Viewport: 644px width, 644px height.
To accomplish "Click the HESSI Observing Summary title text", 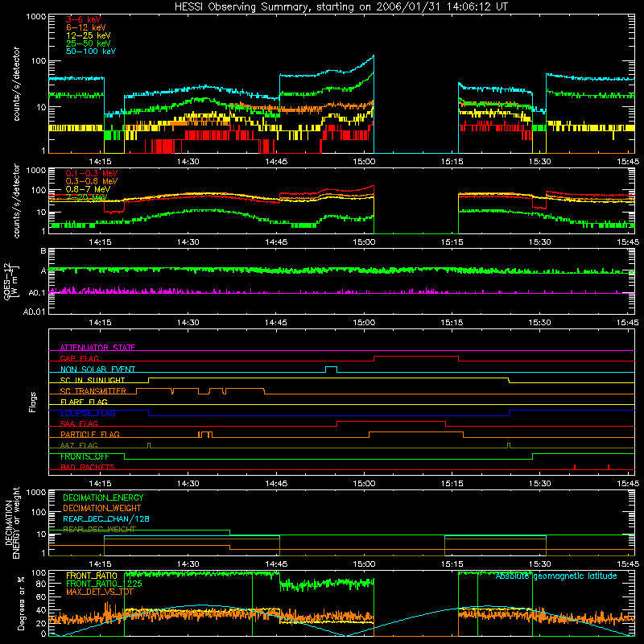I will tap(341, 7).
